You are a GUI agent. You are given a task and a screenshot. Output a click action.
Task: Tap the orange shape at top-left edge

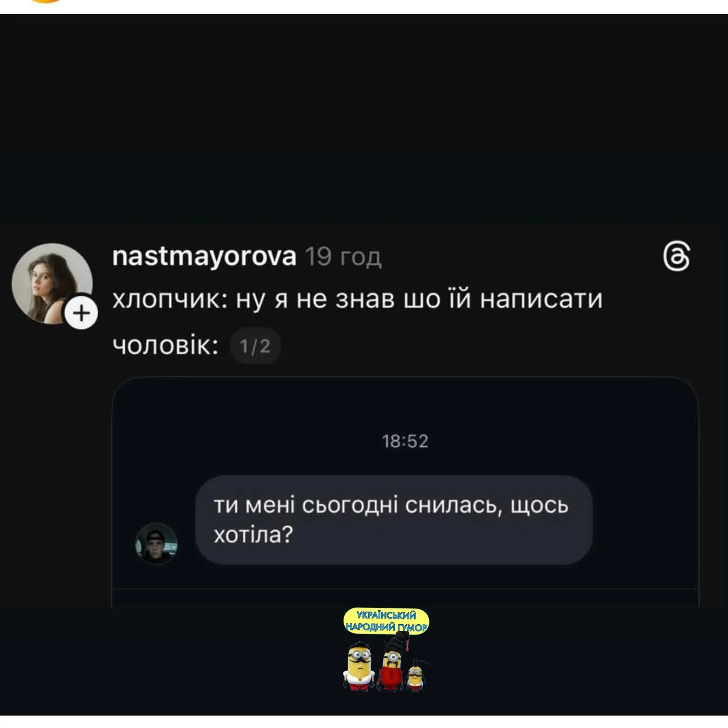point(45,2)
